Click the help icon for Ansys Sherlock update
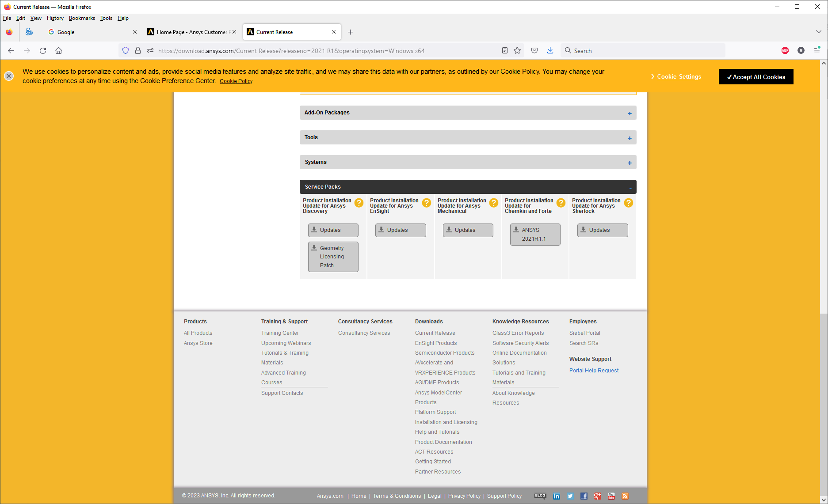Screen dimensions: 828x504 point(629,203)
